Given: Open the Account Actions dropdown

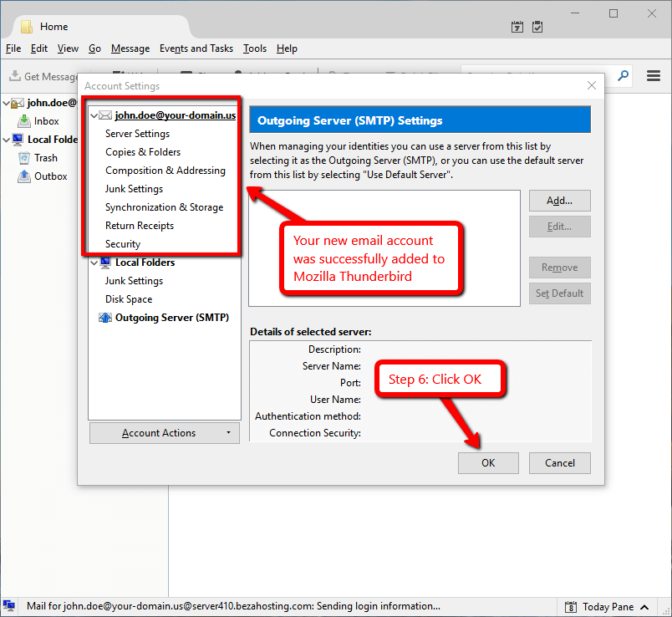Looking at the screenshot, I should point(165,433).
